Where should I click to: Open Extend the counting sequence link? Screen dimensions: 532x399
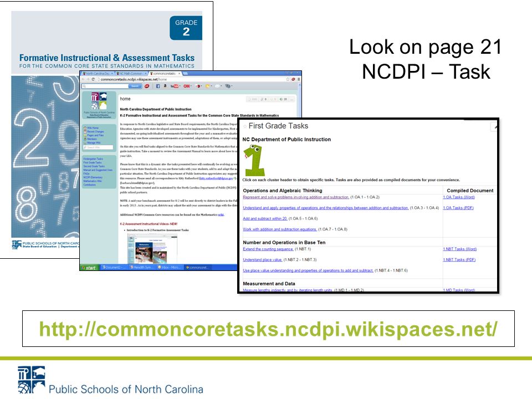(268, 249)
